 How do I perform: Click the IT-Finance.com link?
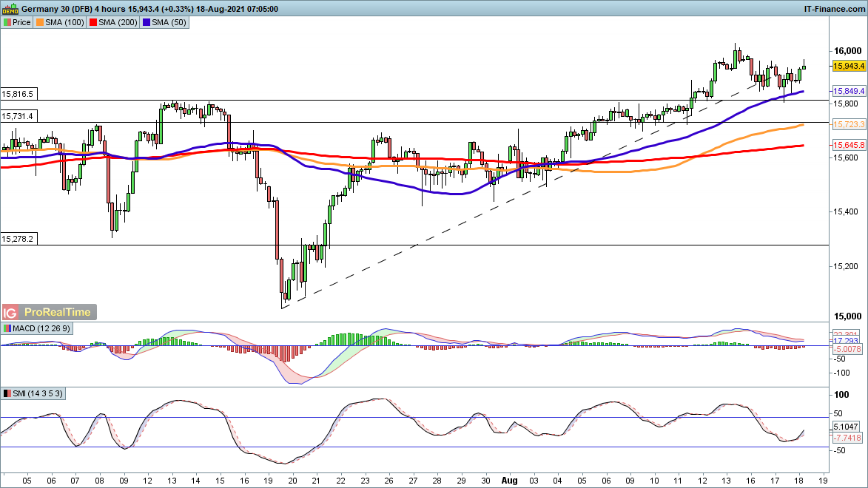(835, 8)
